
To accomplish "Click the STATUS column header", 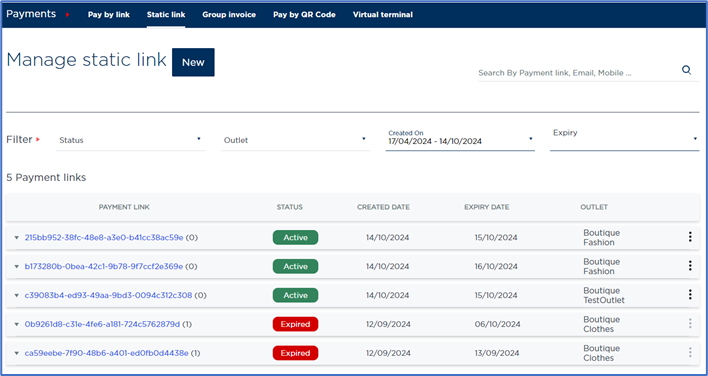I will tap(289, 207).
